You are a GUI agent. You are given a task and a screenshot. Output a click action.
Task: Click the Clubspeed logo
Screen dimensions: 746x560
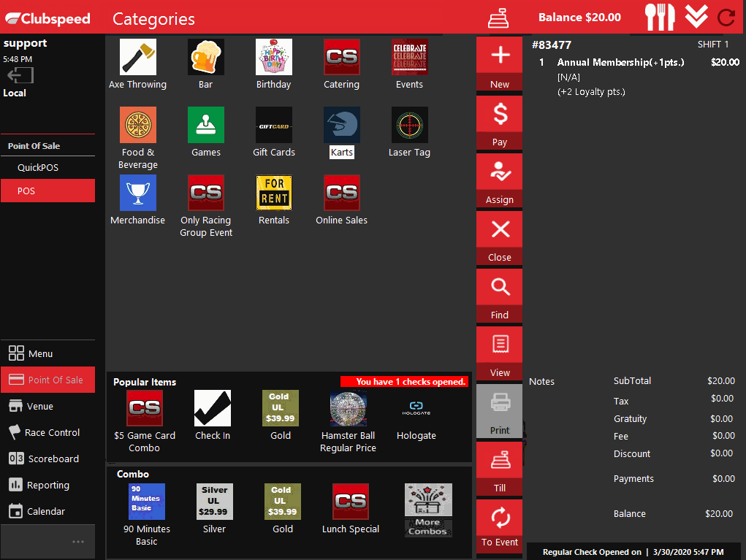coord(47,18)
